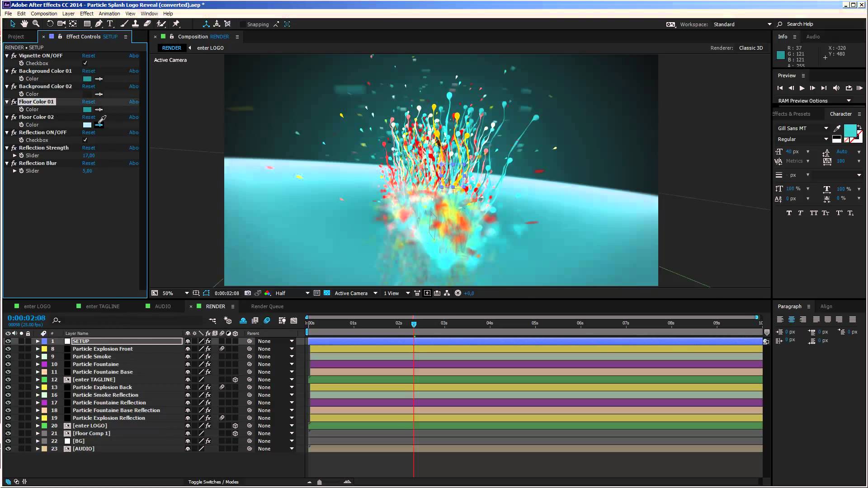Take a snapshot with camera icon
Screen dimensions: 868x488
(248, 293)
